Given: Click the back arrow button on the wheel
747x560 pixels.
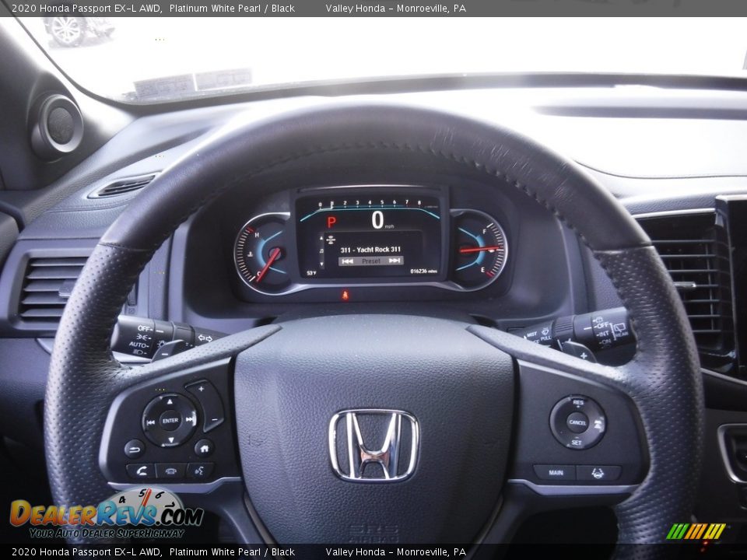Looking at the screenshot, I should 135,449.
